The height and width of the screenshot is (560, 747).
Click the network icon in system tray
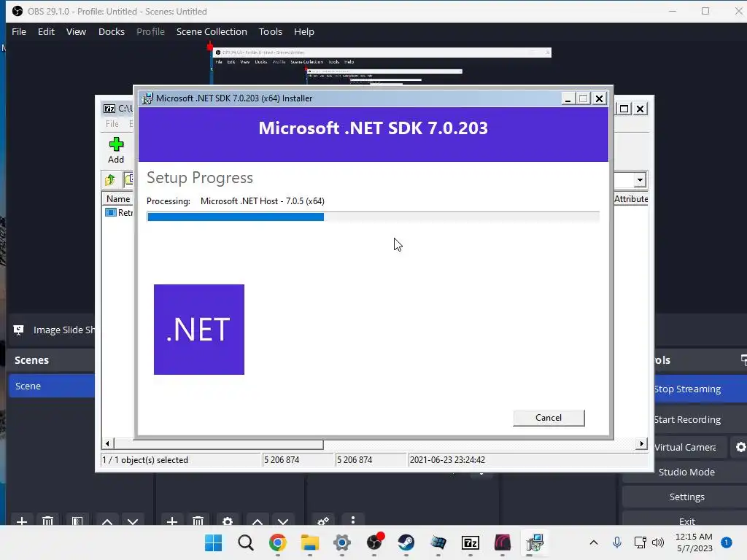point(640,542)
